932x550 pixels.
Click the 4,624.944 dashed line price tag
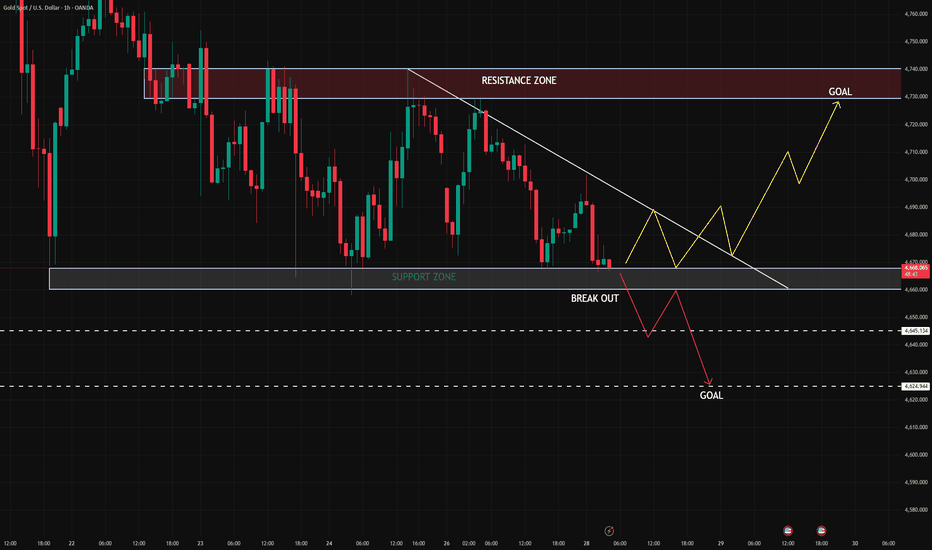(916, 386)
